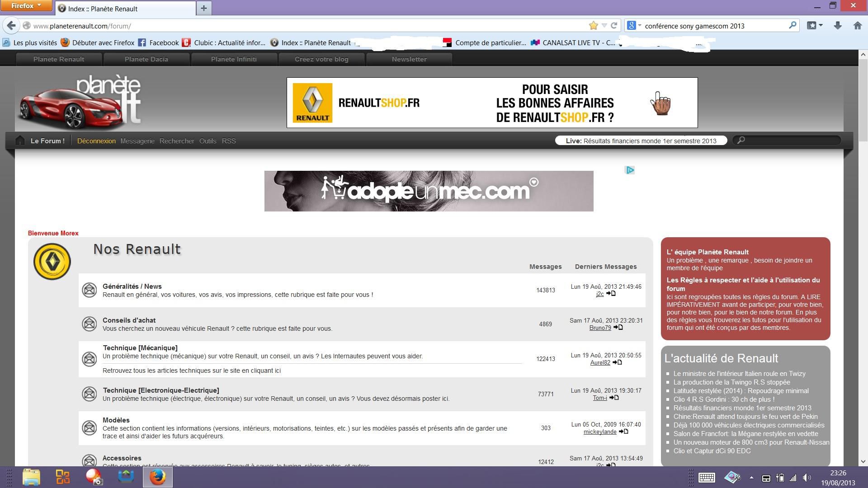Click the Firefox search box text

(x=694, y=26)
